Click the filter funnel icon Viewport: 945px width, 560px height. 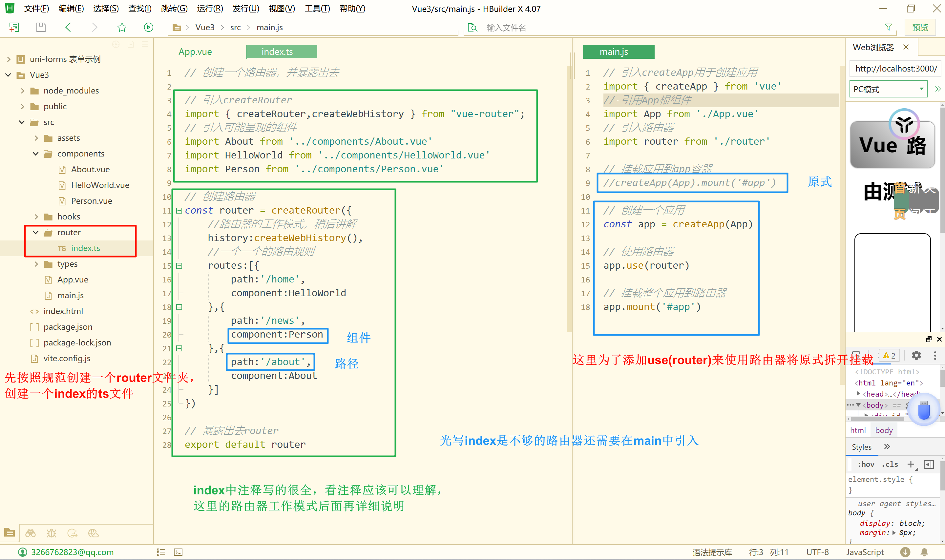pyautogui.click(x=888, y=27)
